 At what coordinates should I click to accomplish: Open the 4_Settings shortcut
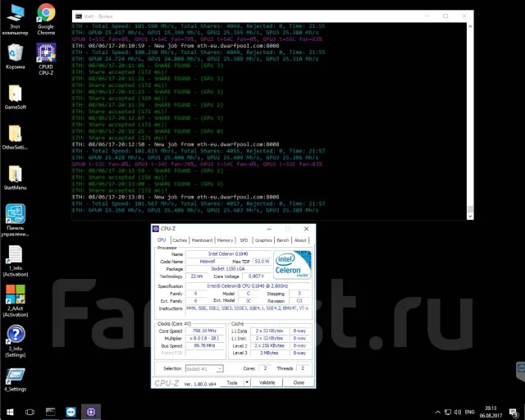tap(15, 380)
